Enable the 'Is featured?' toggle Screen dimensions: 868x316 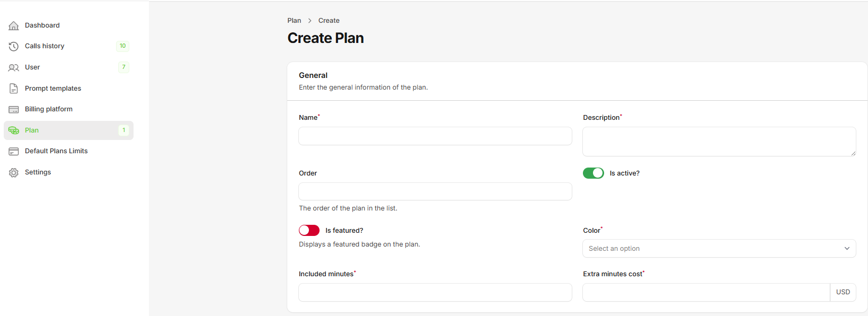point(309,230)
